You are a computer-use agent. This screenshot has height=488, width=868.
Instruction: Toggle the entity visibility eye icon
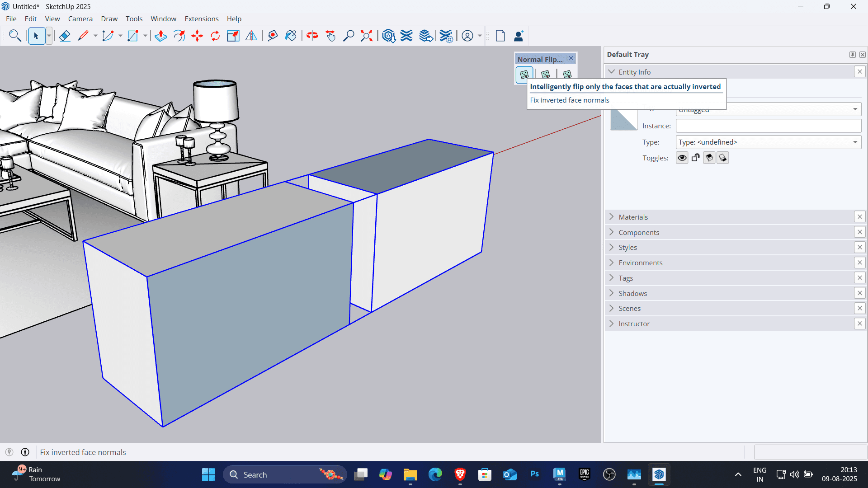[682, 158]
